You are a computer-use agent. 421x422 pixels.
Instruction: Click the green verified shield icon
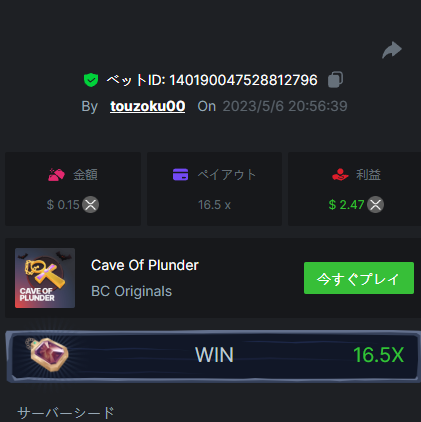(x=91, y=80)
